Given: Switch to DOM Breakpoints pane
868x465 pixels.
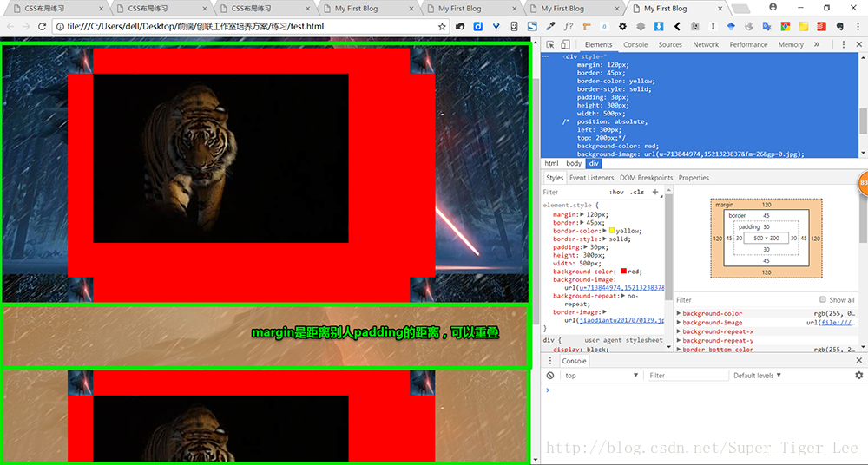Looking at the screenshot, I should 646,178.
